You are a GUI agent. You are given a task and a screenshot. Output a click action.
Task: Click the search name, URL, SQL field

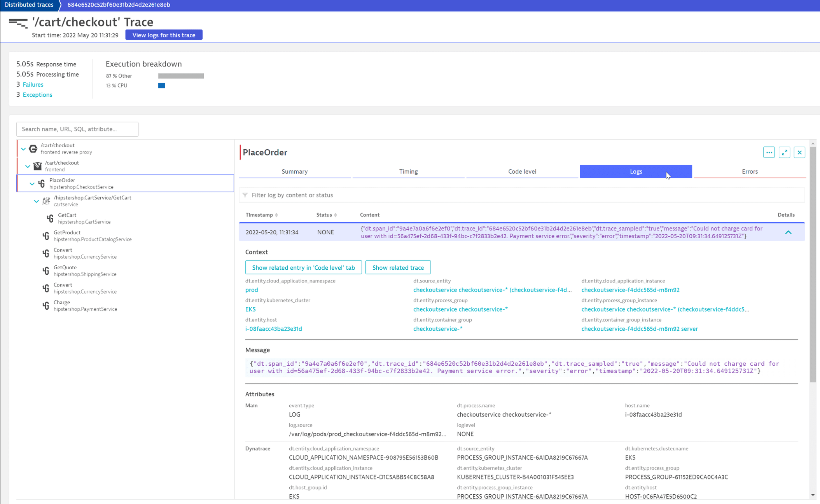pos(77,129)
